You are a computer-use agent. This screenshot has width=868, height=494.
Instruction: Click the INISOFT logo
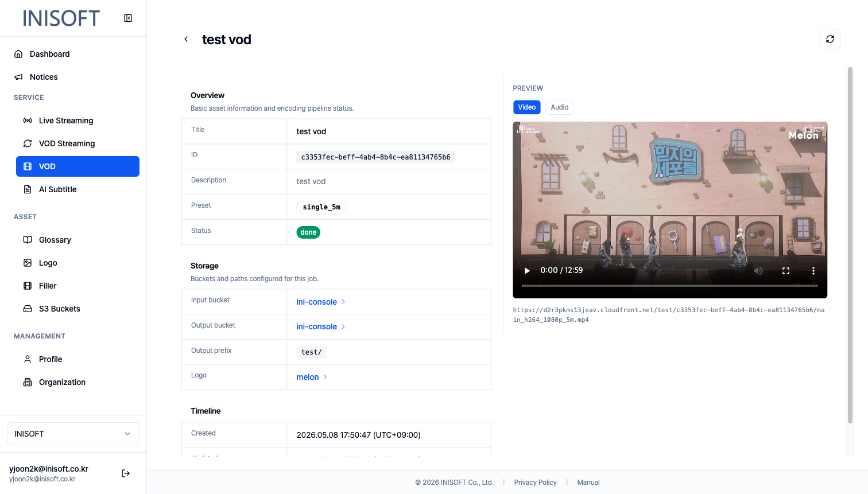61,18
